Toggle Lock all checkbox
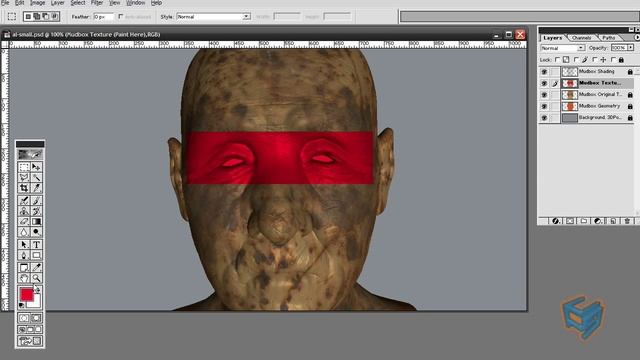 pos(613,60)
